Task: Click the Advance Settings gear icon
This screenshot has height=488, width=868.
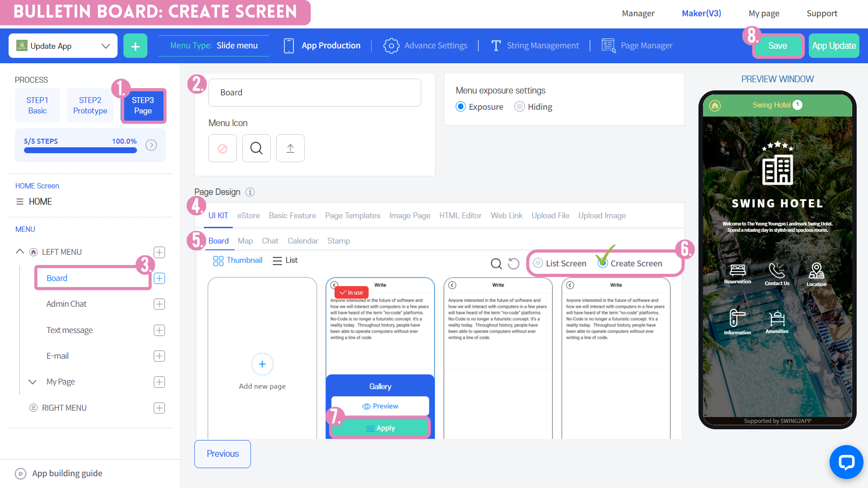Action: [391, 46]
